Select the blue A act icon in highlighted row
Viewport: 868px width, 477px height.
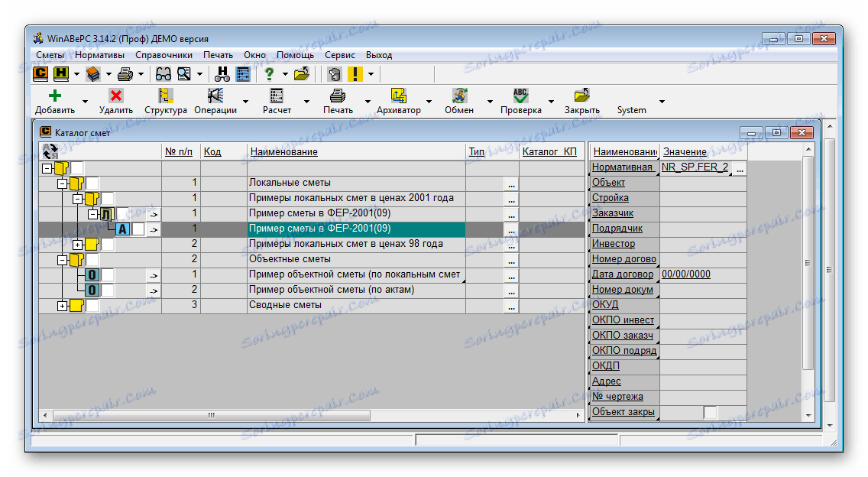[x=123, y=229]
